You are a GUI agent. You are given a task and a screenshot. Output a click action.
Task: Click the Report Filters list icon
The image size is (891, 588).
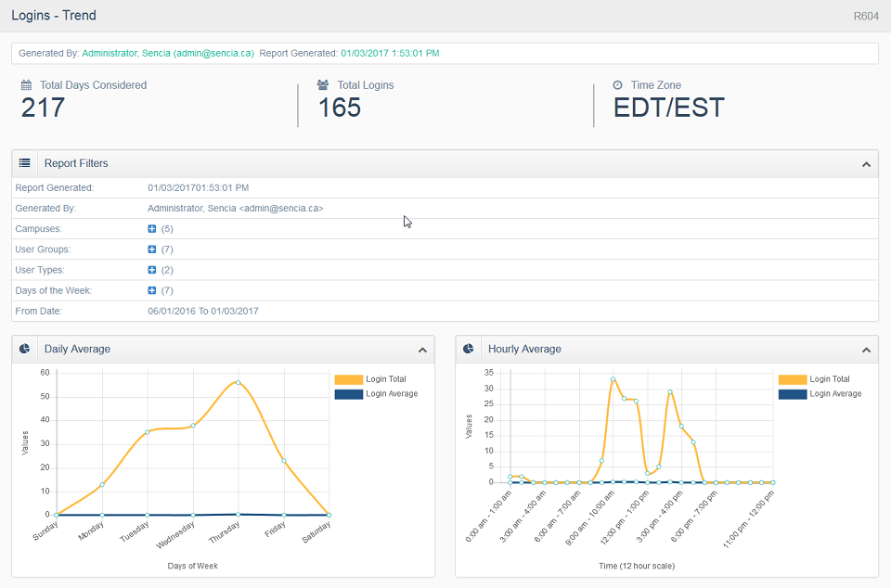coord(24,163)
